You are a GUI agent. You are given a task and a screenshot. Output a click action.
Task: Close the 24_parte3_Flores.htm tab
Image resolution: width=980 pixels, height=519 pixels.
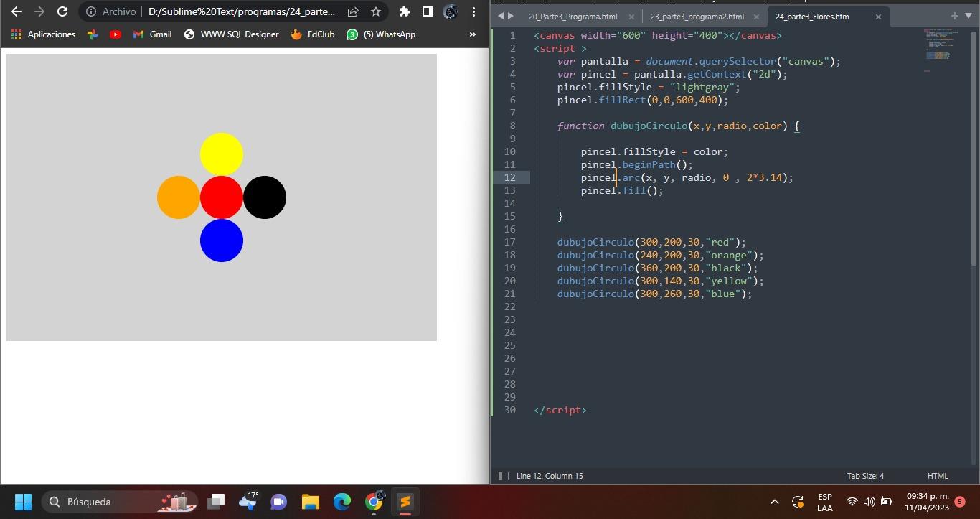[878, 17]
